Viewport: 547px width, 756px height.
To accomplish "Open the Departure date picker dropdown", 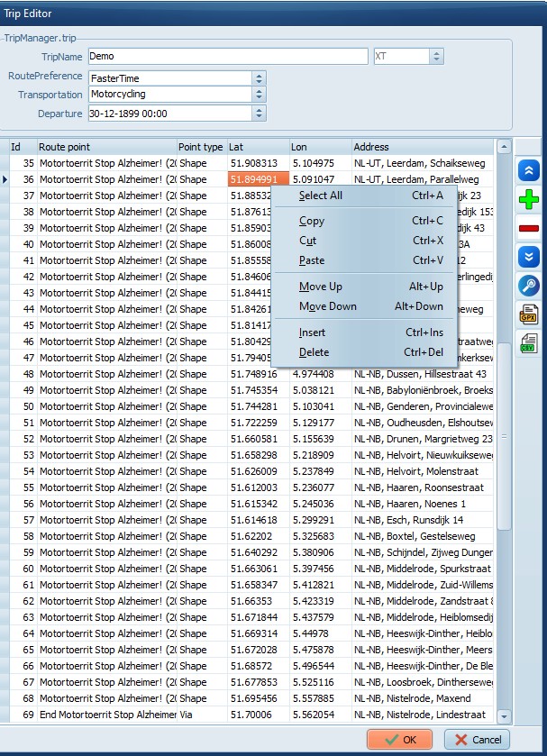I will [260, 114].
